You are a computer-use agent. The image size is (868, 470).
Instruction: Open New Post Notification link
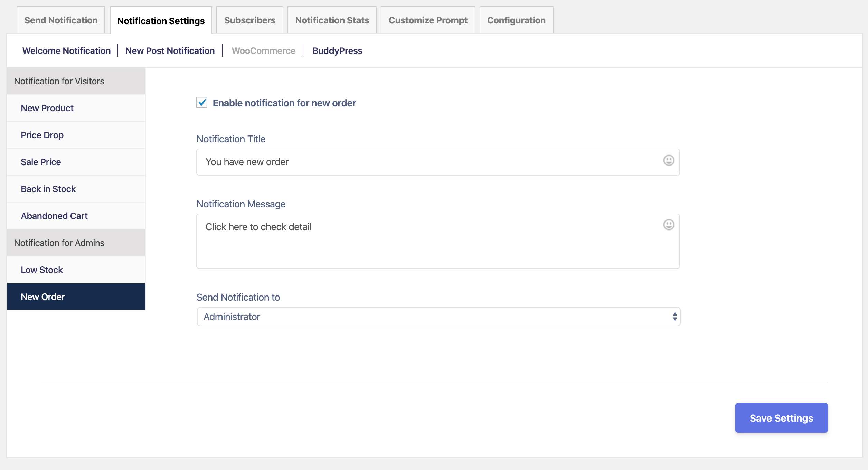point(170,51)
